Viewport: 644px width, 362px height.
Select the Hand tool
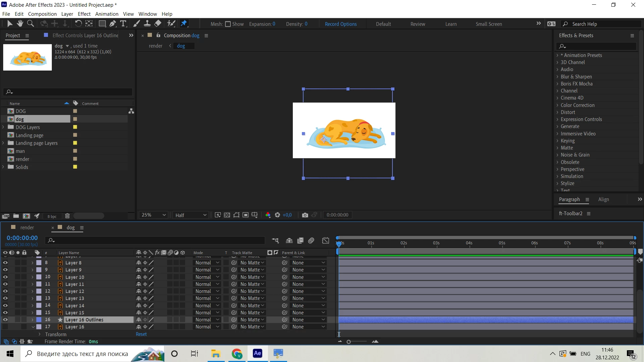click(x=20, y=23)
